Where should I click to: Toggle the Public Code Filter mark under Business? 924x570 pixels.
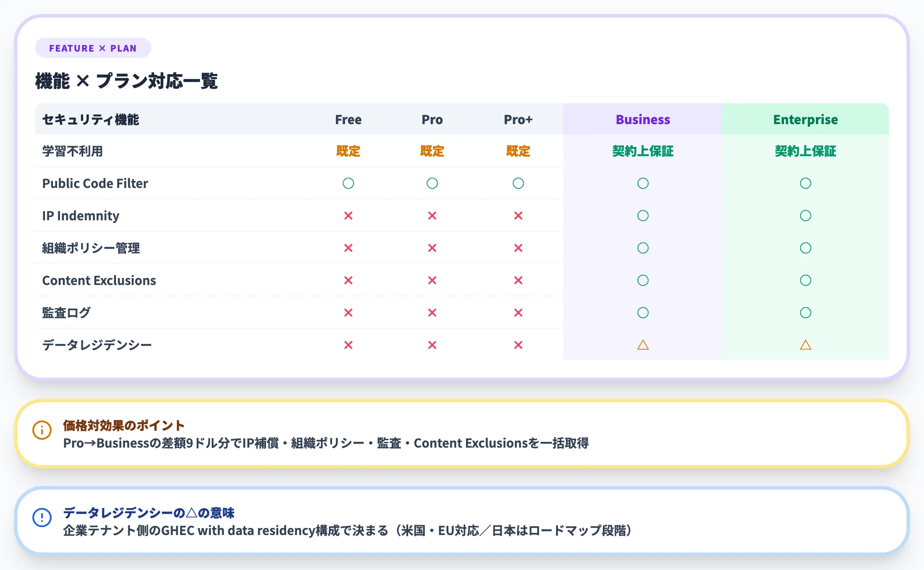[643, 184]
